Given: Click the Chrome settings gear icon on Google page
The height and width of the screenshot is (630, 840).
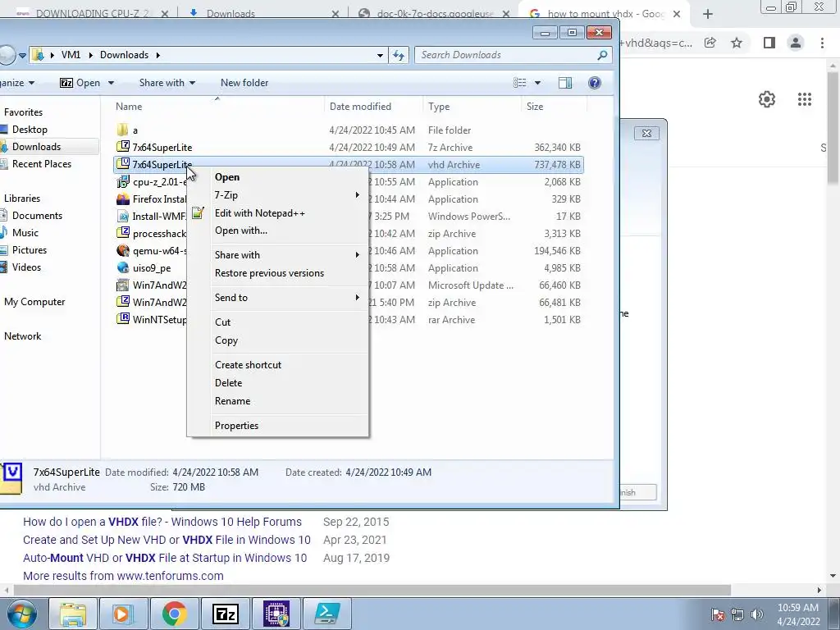Looking at the screenshot, I should tap(767, 99).
